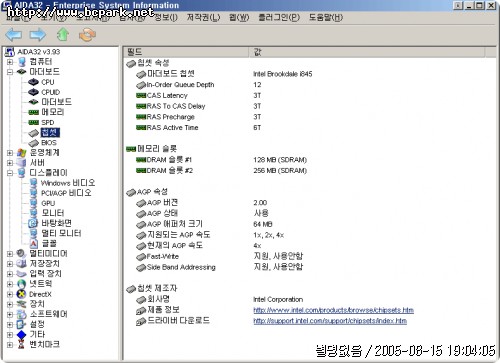
Task: Expand the 설정 tree branch
Action: pos(10,324)
